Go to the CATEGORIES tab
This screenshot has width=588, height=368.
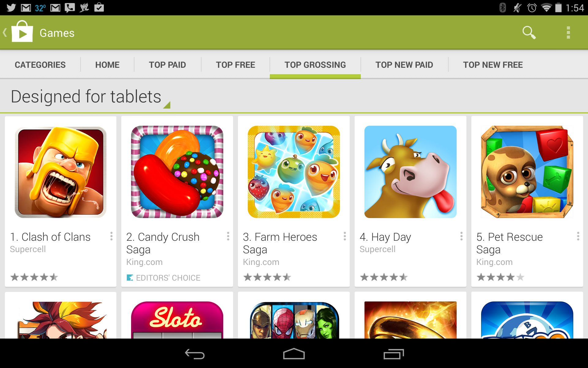click(40, 65)
